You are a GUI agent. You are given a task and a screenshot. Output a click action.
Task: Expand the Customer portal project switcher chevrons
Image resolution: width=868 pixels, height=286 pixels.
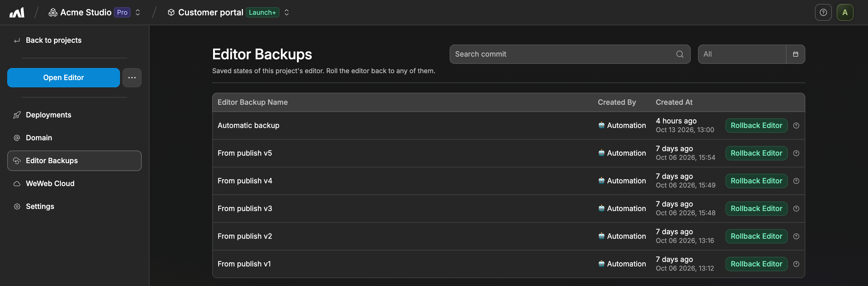click(287, 12)
